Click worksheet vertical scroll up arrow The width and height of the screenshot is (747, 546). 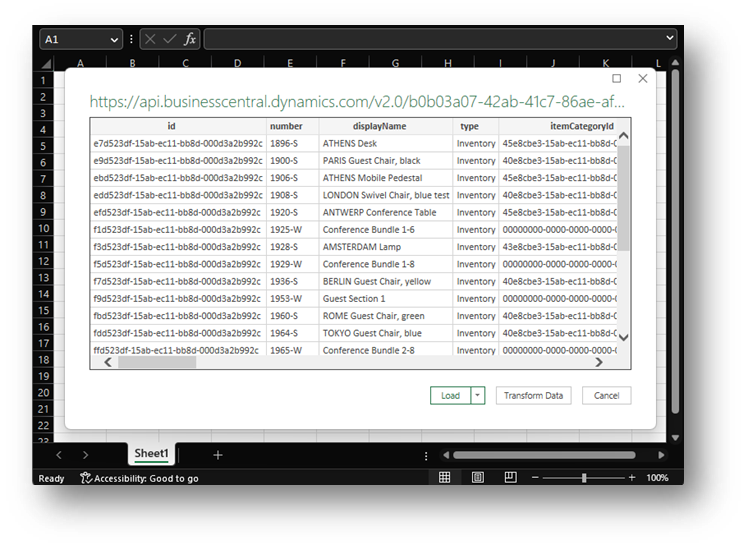tap(675, 62)
